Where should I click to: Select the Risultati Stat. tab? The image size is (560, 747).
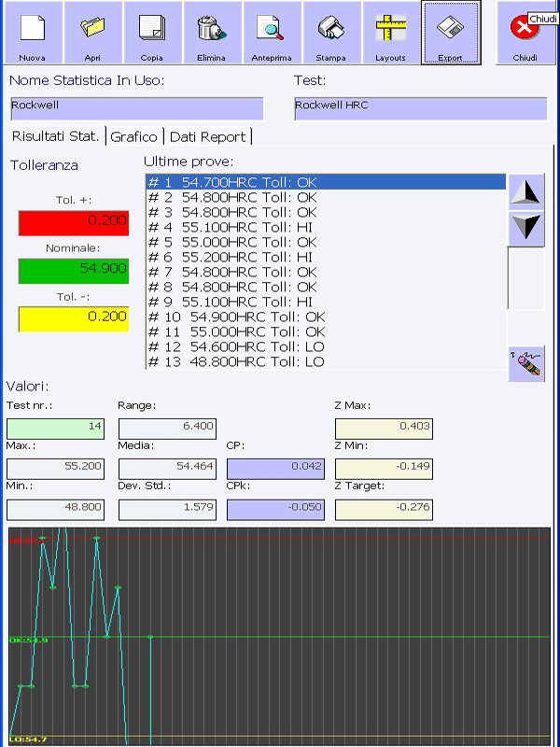pos(55,136)
